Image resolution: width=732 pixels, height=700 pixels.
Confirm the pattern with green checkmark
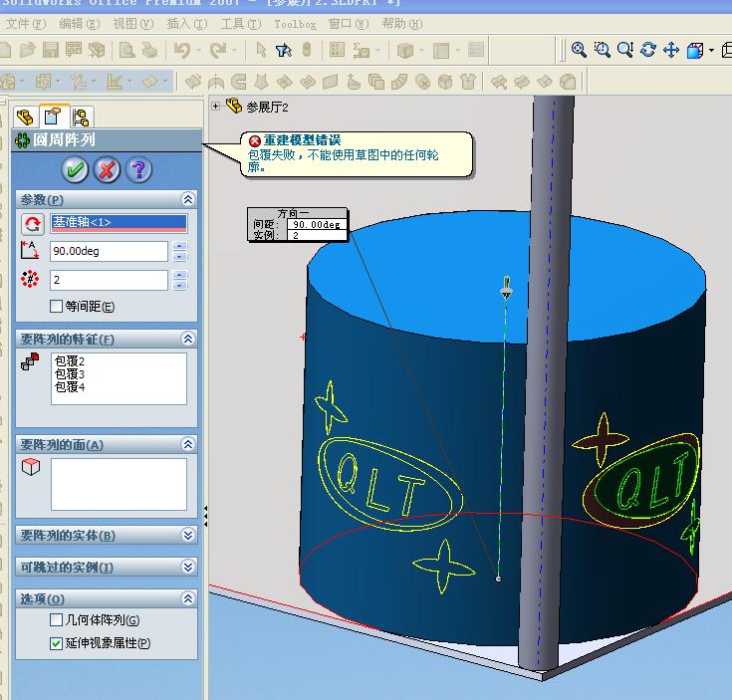click(x=75, y=169)
